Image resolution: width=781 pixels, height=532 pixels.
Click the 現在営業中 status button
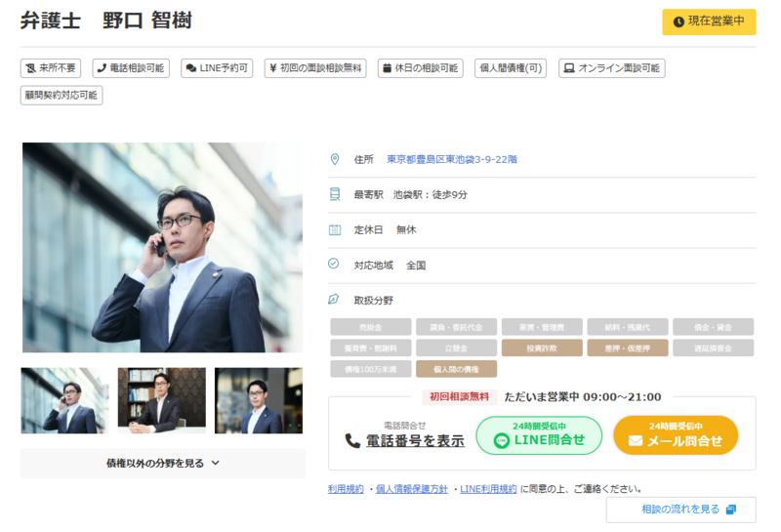[x=709, y=21]
